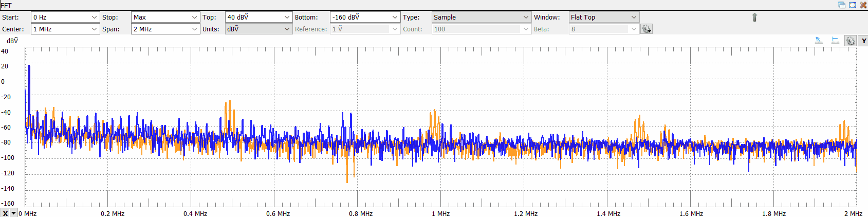This screenshot has height=217, width=868.
Task: Toggle the X cursor button
Action: [x=5, y=213]
